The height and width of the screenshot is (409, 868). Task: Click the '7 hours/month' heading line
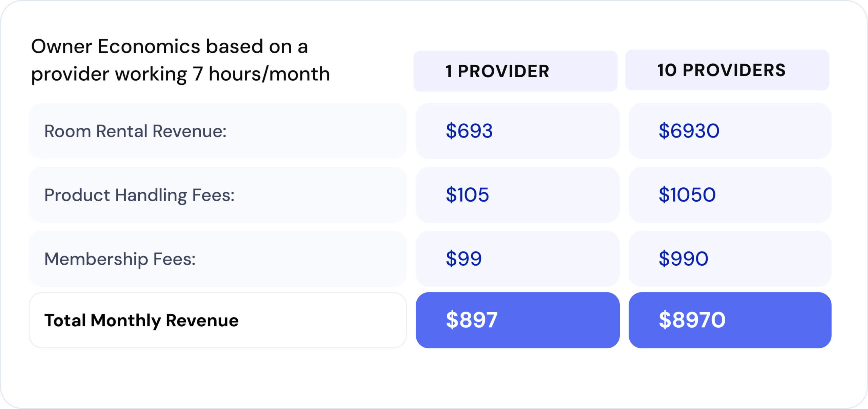(x=180, y=74)
